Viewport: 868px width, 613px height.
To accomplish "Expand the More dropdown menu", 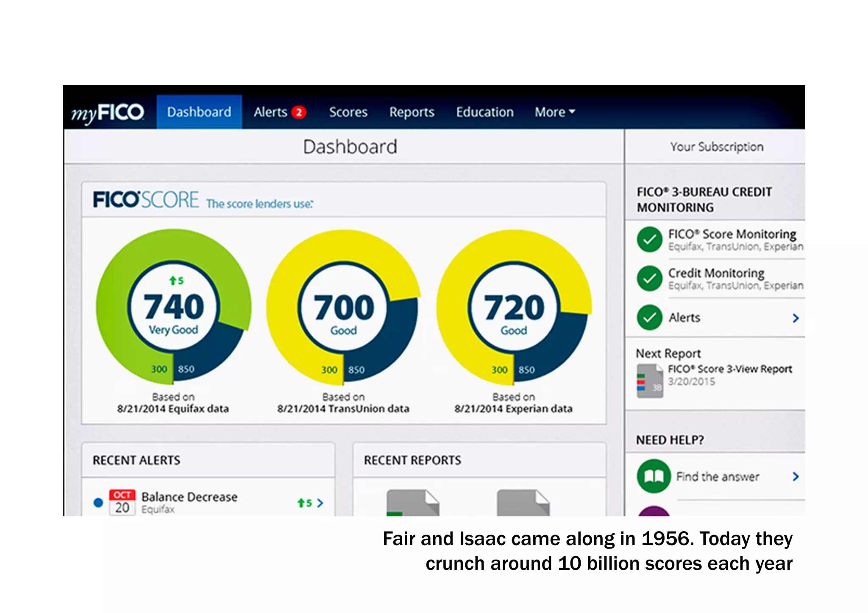I will tap(554, 112).
